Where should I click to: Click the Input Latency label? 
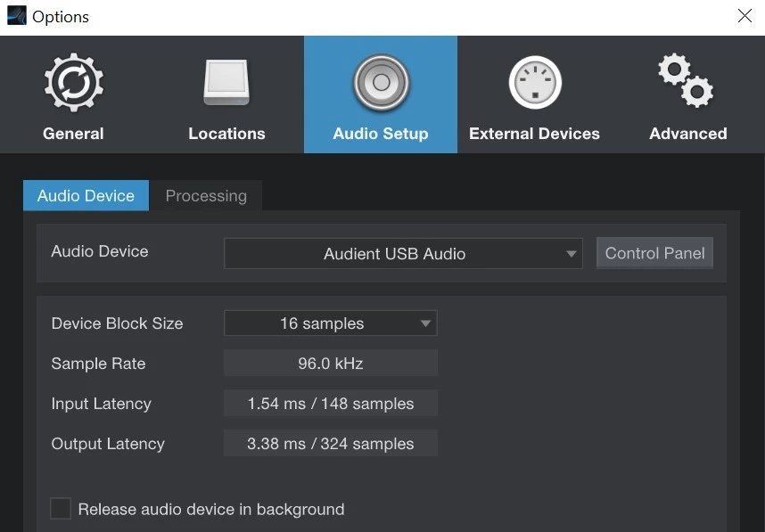(x=101, y=404)
